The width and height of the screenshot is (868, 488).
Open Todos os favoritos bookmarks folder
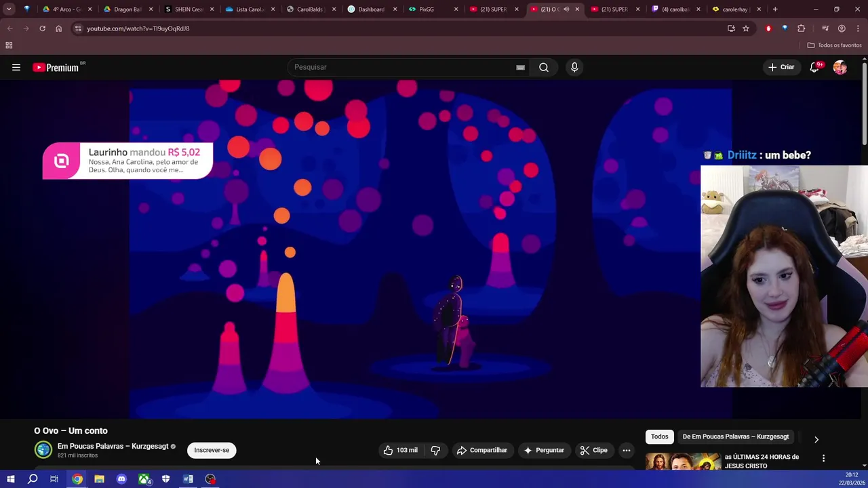[834, 45]
